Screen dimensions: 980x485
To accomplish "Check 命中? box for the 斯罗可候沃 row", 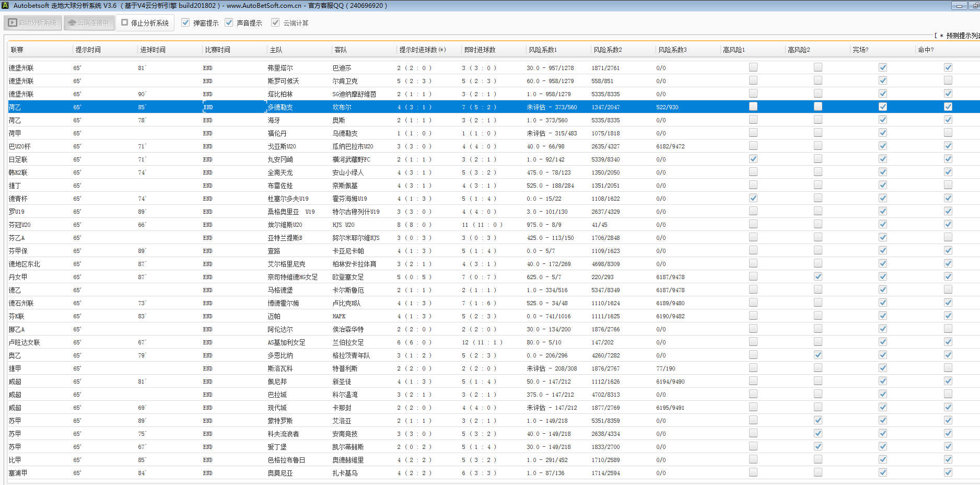I will pos(948,80).
